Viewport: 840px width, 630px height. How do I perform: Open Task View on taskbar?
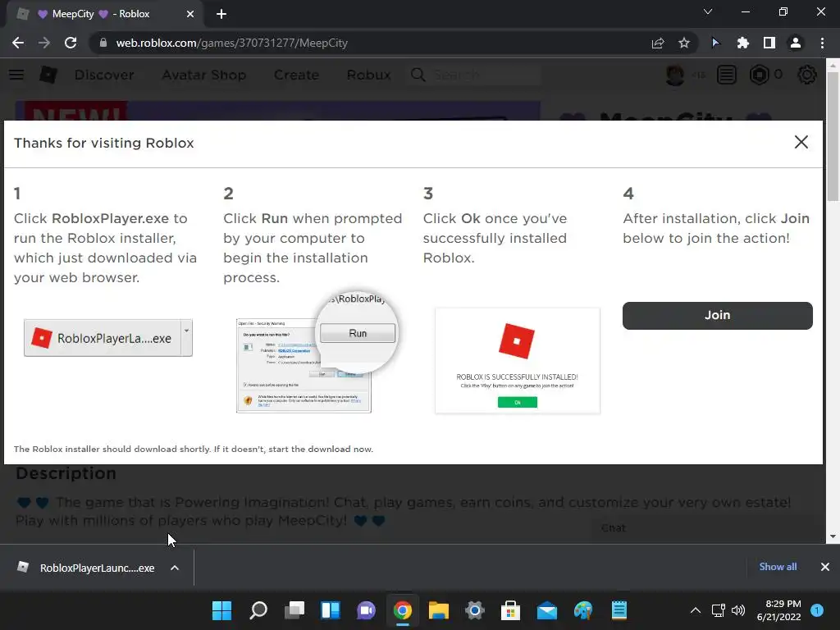point(294,610)
